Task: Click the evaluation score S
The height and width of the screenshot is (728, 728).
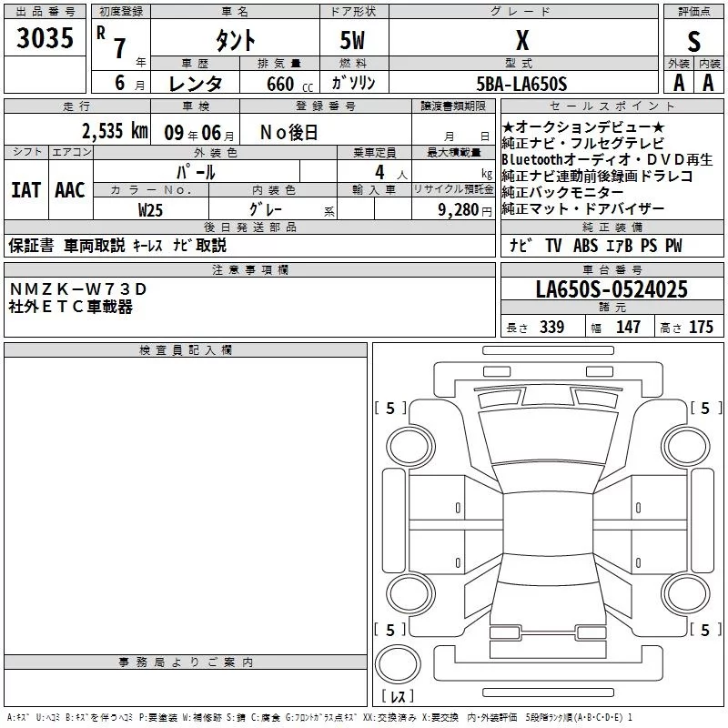Action: coord(693,41)
